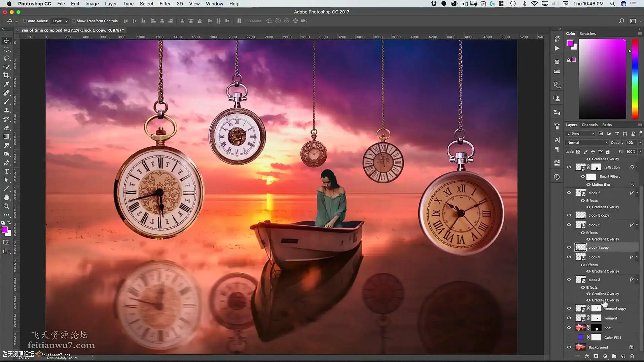Screen dimensions: 644x362
Task: Select the Crop tool
Action: coord(6,75)
